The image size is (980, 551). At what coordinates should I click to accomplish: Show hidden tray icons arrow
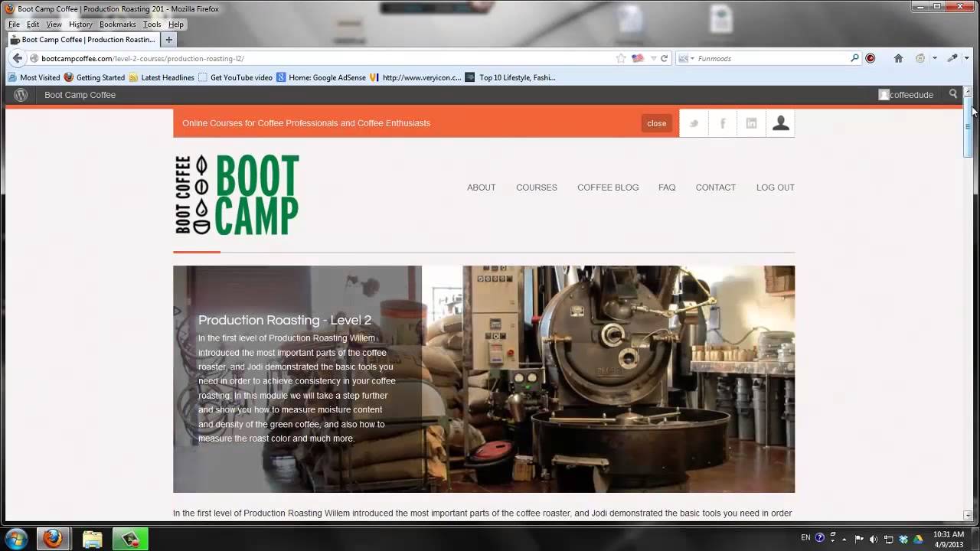(844, 539)
